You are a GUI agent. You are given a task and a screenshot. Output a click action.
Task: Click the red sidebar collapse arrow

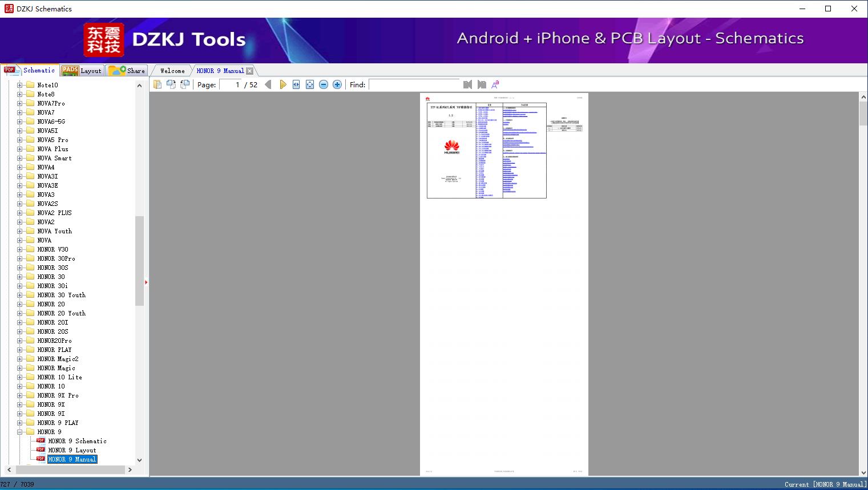(x=146, y=282)
